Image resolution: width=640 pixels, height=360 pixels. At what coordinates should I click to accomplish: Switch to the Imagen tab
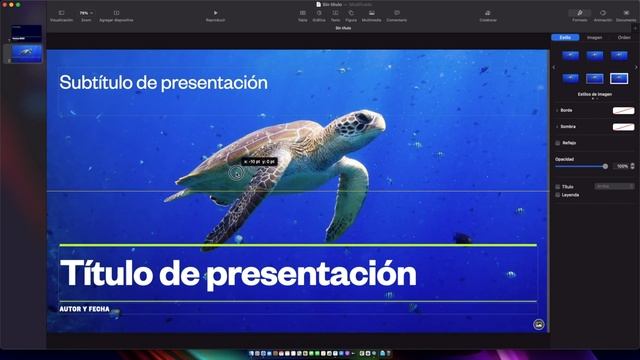pos(594,38)
